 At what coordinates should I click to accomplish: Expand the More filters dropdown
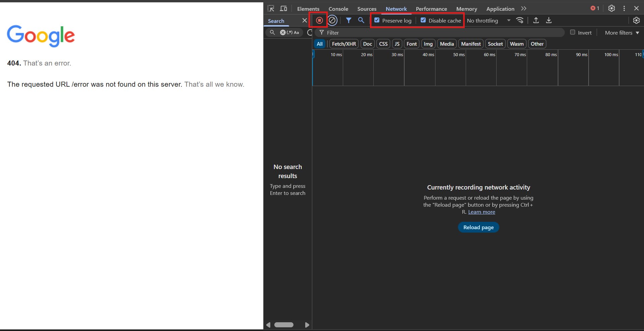(x=622, y=33)
